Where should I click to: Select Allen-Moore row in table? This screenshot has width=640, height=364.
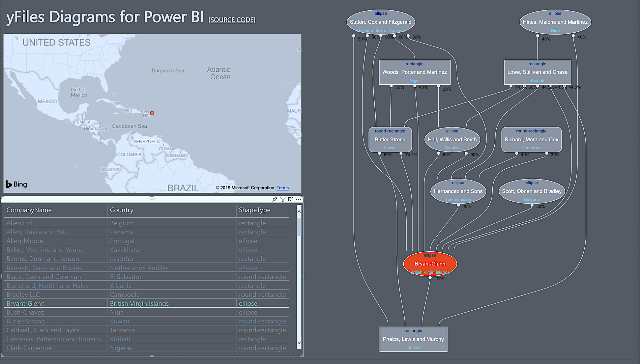point(25,241)
